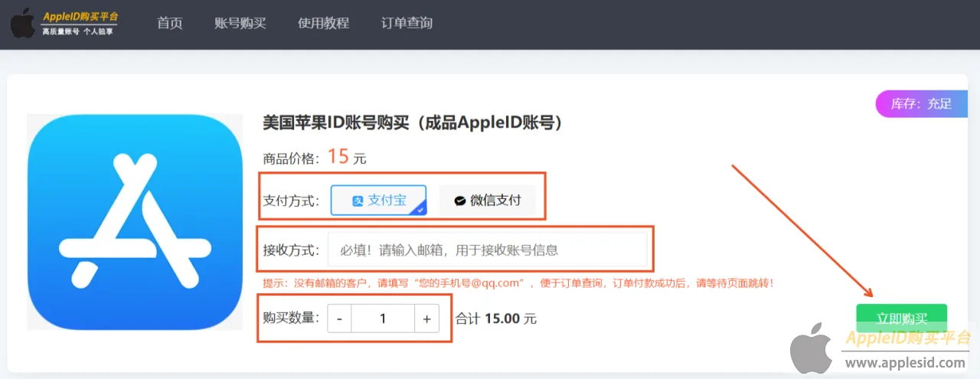Image resolution: width=980 pixels, height=379 pixels.
Task: Open the 使用教程 menu item
Action: pos(323,23)
